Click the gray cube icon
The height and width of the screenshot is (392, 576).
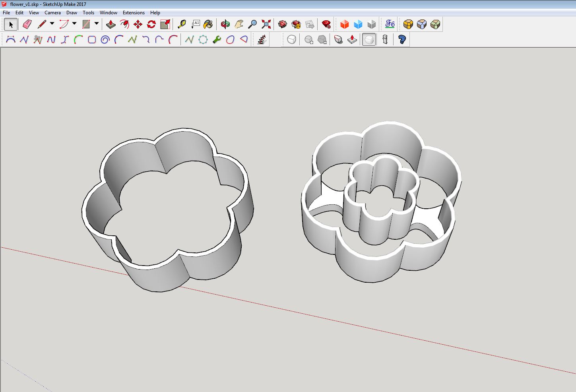pos(372,25)
